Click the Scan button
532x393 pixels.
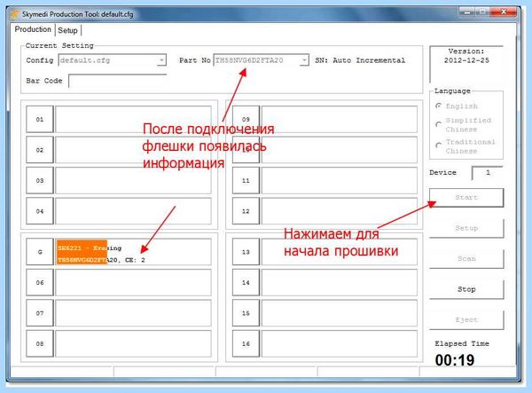coord(466,259)
